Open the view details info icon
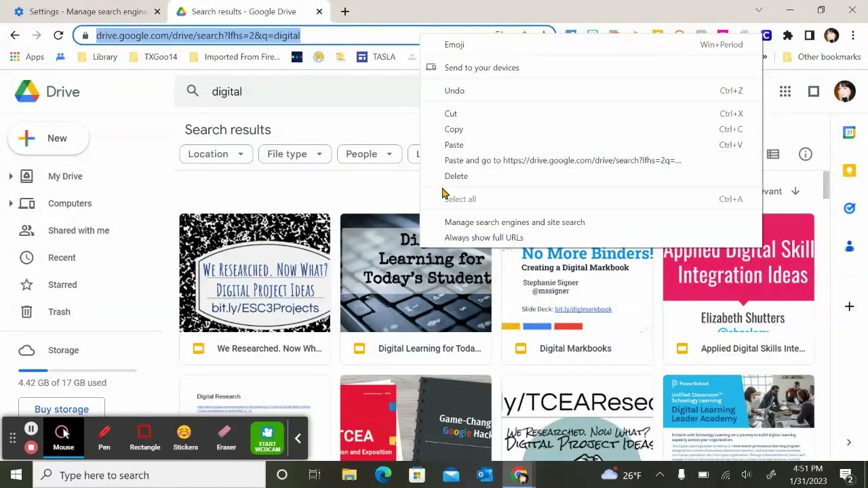 tap(806, 155)
